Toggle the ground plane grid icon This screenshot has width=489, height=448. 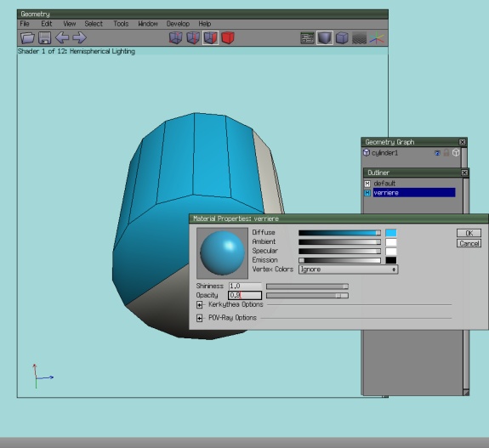[x=359, y=38]
